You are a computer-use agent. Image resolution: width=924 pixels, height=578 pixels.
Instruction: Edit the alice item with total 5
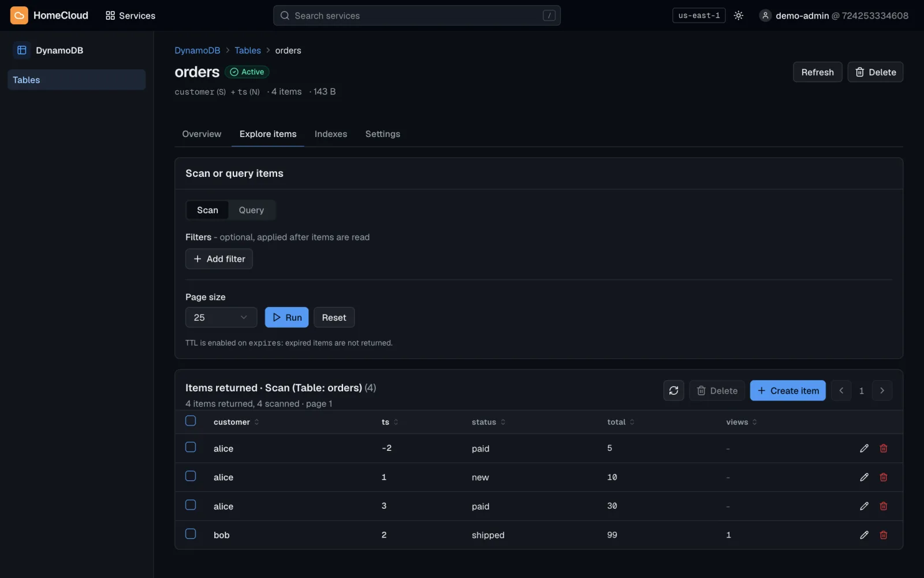click(864, 449)
